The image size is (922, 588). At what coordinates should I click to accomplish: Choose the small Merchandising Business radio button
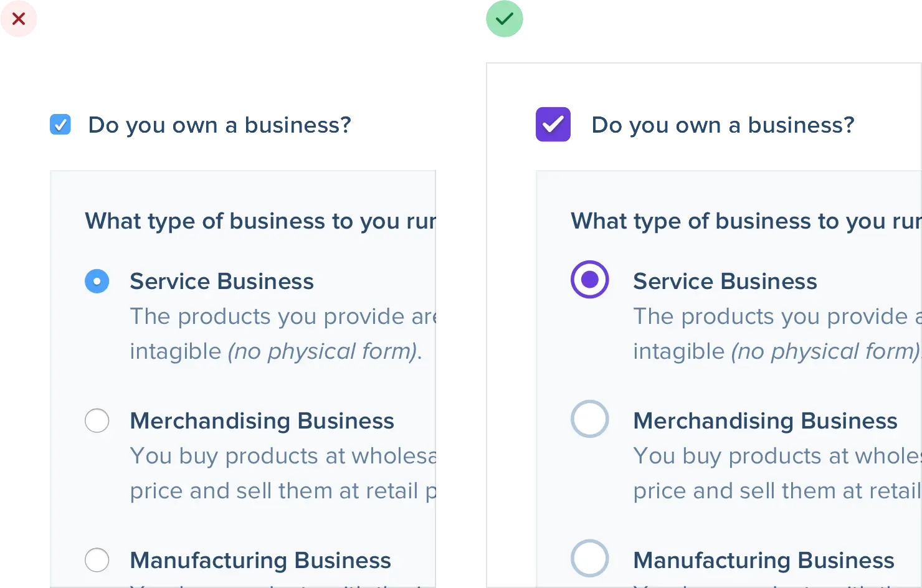[97, 420]
